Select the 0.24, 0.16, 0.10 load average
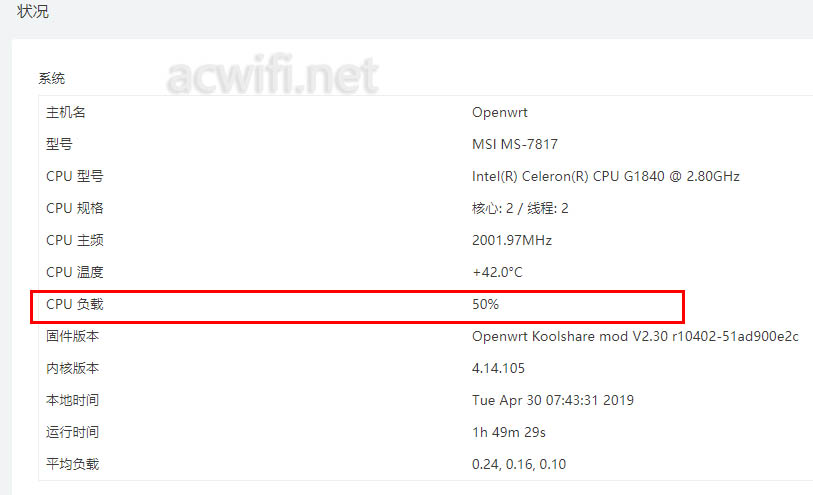 [x=518, y=464]
